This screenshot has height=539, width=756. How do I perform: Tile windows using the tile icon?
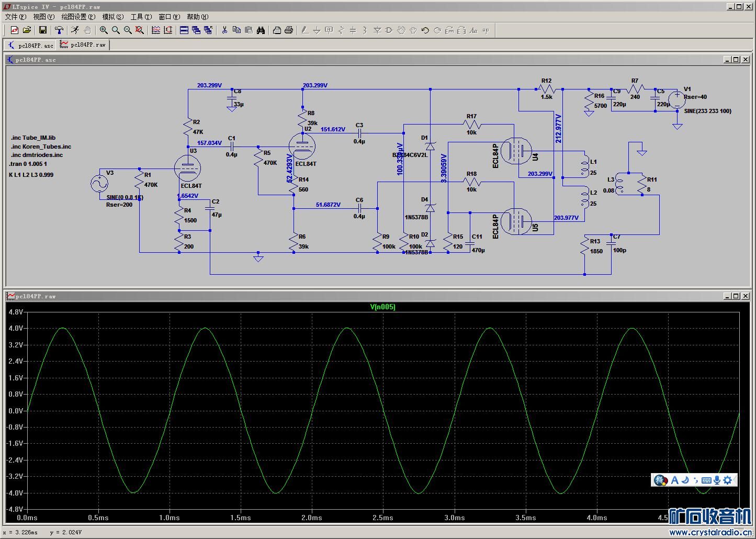click(x=184, y=30)
